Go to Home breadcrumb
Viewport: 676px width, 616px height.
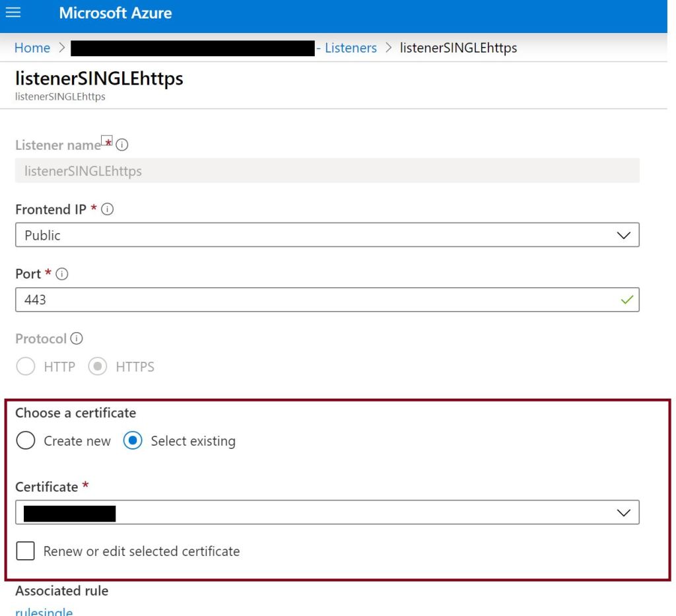[x=32, y=48]
